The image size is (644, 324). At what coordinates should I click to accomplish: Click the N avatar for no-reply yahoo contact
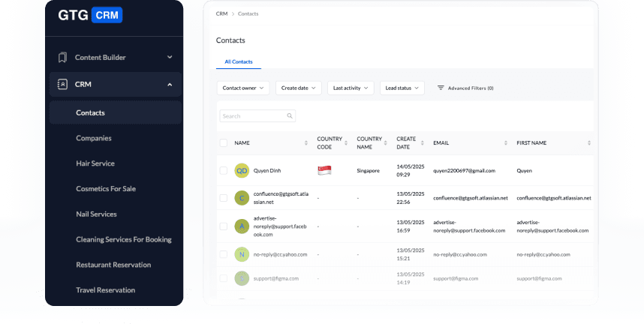point(242,254)
